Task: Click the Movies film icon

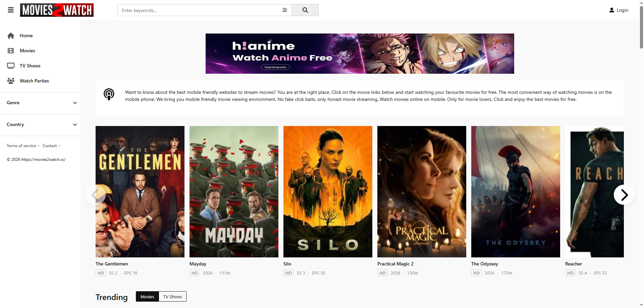Action: [11, 51]
